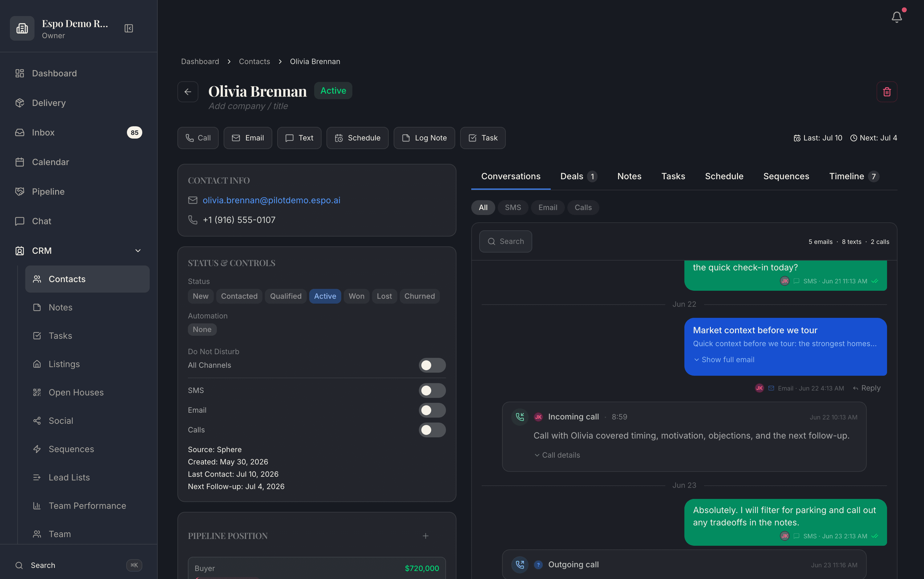Go to Dashboard breadcrumb
Screen dimensions: 924x579
coord(200,61)
